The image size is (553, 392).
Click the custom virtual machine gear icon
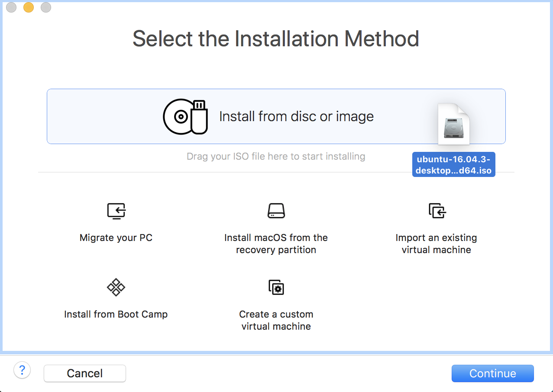276,287
